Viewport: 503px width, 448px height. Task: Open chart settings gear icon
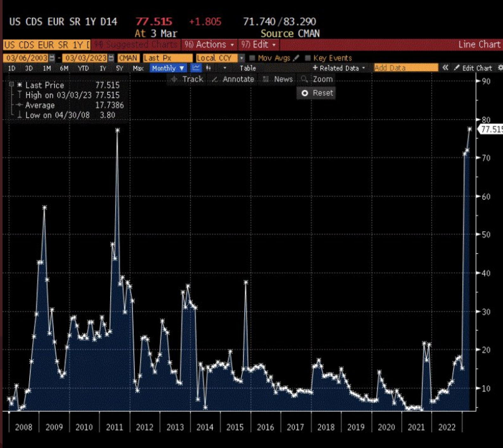tap(500, 68)
